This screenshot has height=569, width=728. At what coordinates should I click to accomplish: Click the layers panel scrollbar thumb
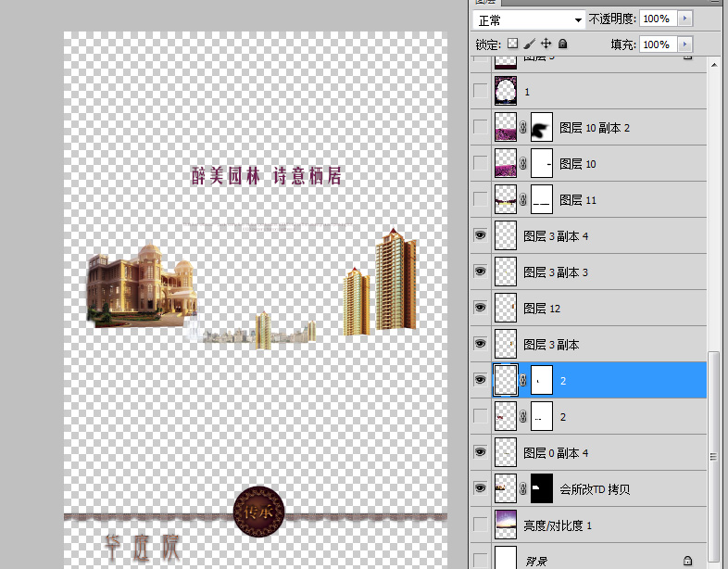713,456
